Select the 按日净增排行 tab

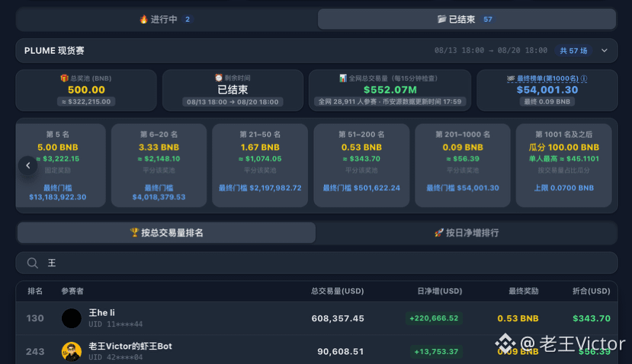pyautogui.click(x=467, y=233)
